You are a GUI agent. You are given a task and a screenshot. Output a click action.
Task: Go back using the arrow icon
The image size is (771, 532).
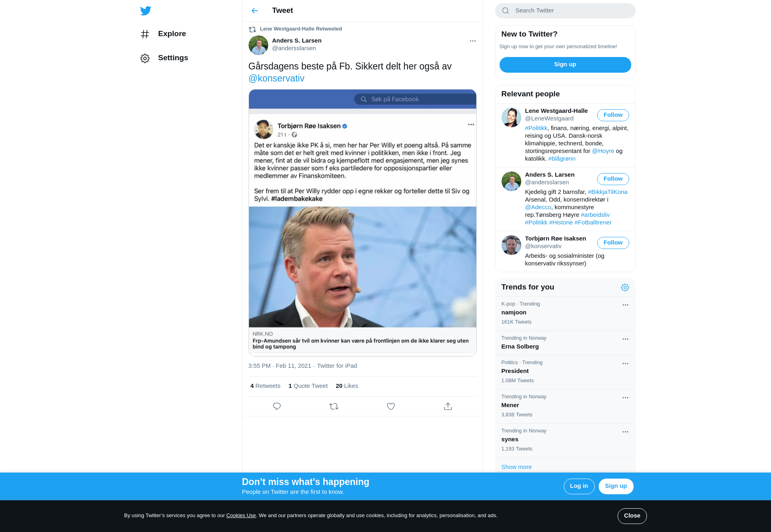(255, 11)
